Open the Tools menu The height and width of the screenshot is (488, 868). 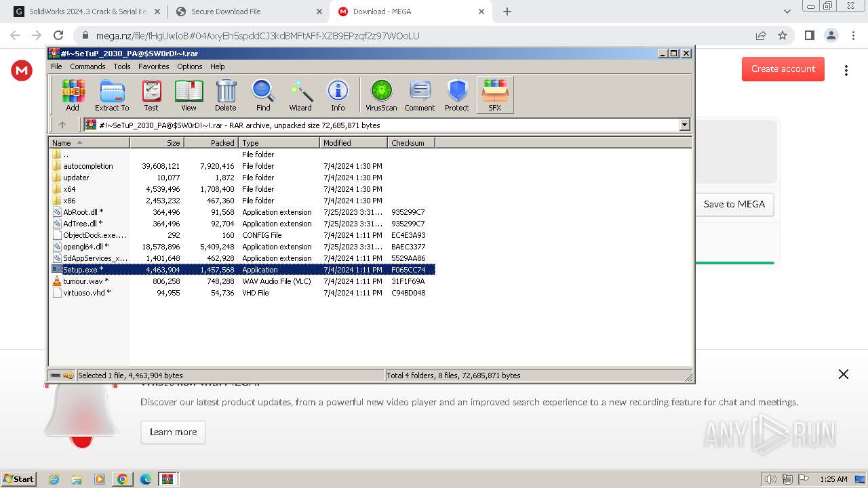click(122, 66)
